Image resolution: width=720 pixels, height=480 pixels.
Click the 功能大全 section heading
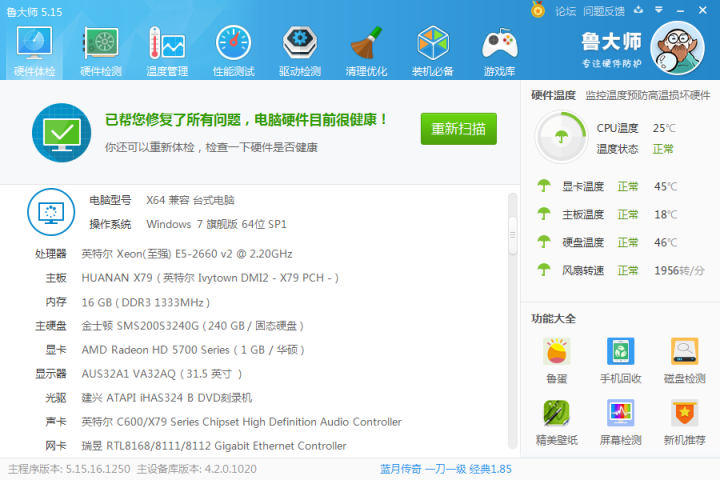coord(553,318)
